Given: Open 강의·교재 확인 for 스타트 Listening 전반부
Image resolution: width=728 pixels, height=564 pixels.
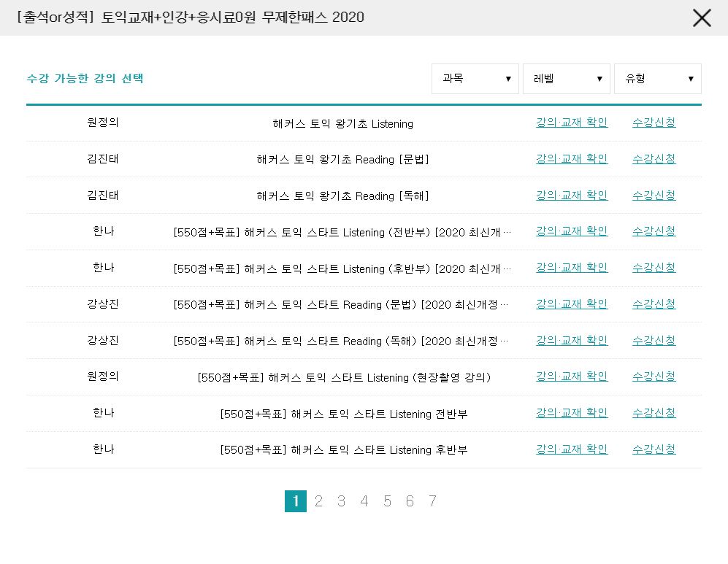Looking at the screenshot, I should click(572, 413).
